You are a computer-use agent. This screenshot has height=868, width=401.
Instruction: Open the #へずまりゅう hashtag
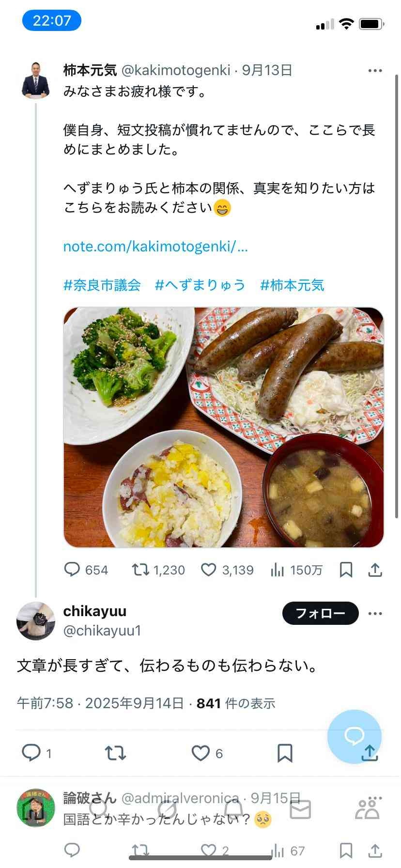tap(200, 285)
